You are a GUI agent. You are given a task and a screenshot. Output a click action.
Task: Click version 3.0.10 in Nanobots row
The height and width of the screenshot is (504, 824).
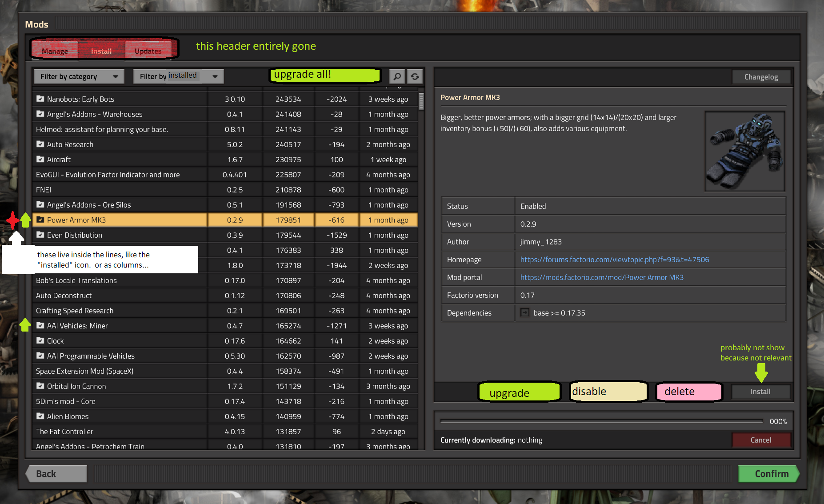[x=235, y=99]
